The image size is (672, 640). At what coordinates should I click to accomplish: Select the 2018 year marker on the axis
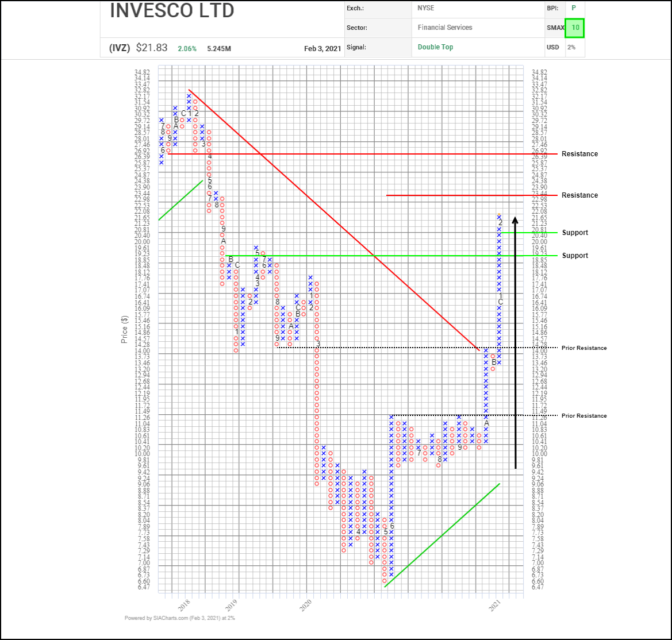[184, 605]
